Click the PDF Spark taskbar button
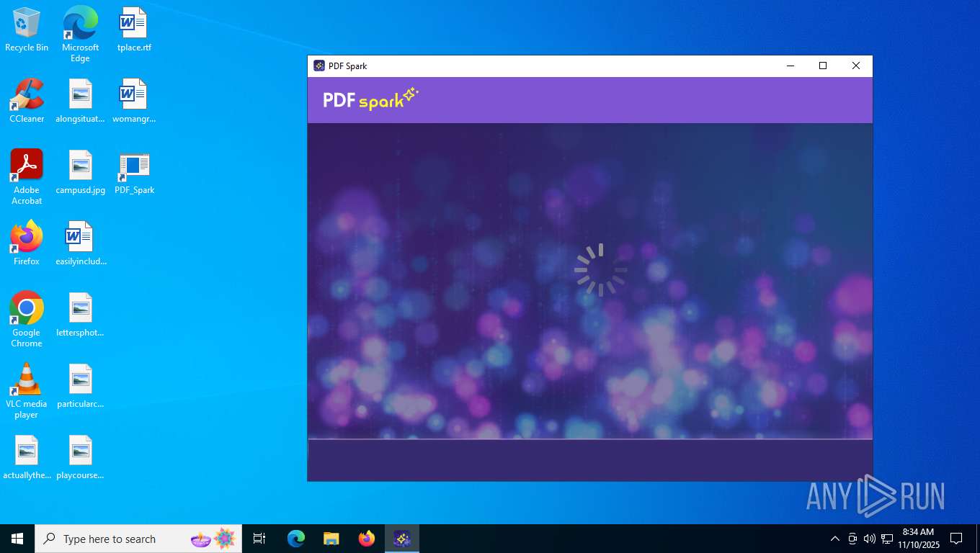This screenshot has height=553, width=980. pos(402,539)
